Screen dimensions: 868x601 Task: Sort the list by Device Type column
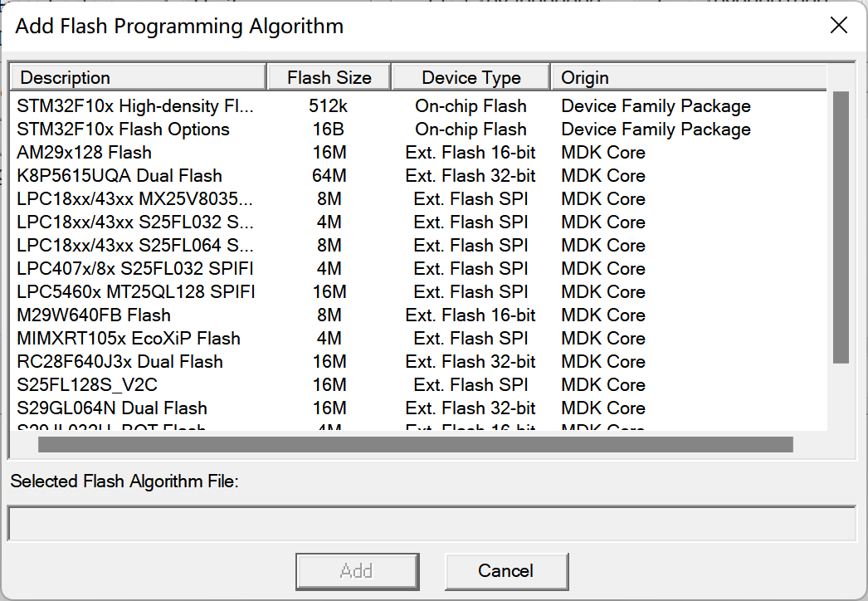coord(470,76)
